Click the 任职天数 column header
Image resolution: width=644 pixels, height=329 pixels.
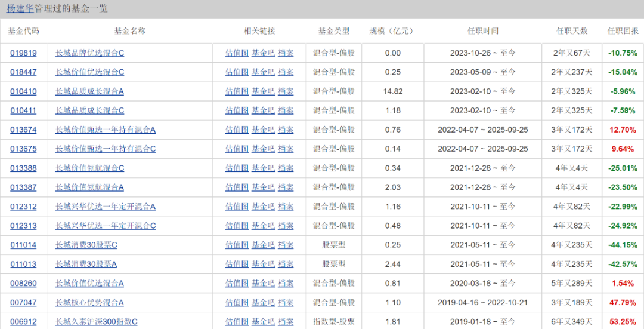572,31
